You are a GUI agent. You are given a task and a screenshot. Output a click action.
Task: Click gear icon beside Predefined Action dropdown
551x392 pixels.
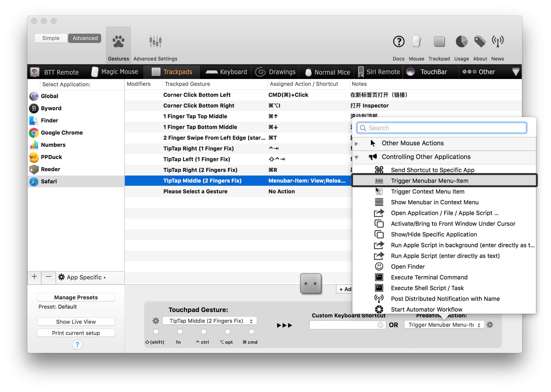click(490, 325)
